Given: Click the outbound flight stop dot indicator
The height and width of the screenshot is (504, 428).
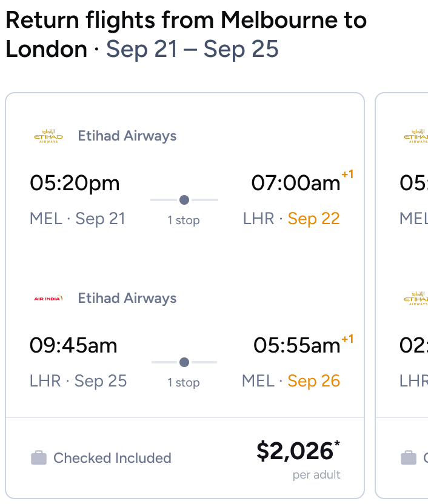Looking at the screenshot, I should click(x=184, y=200).
